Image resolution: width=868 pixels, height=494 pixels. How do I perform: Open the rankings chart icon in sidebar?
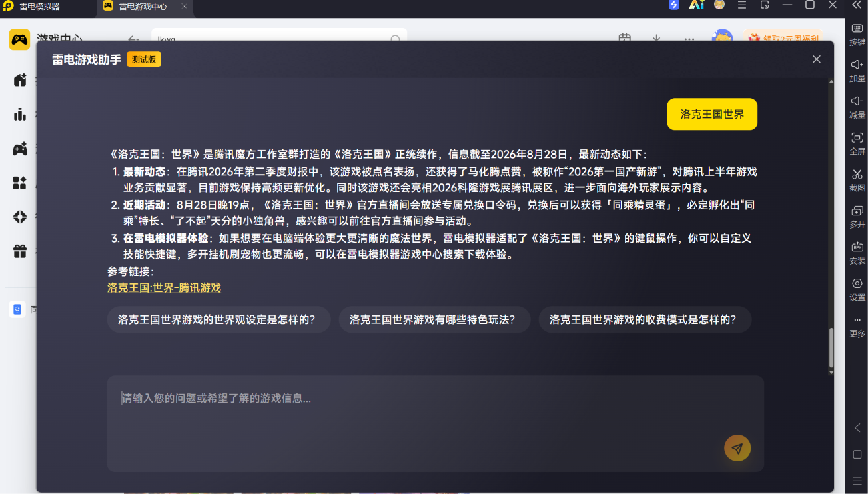(x=20, y=114)
